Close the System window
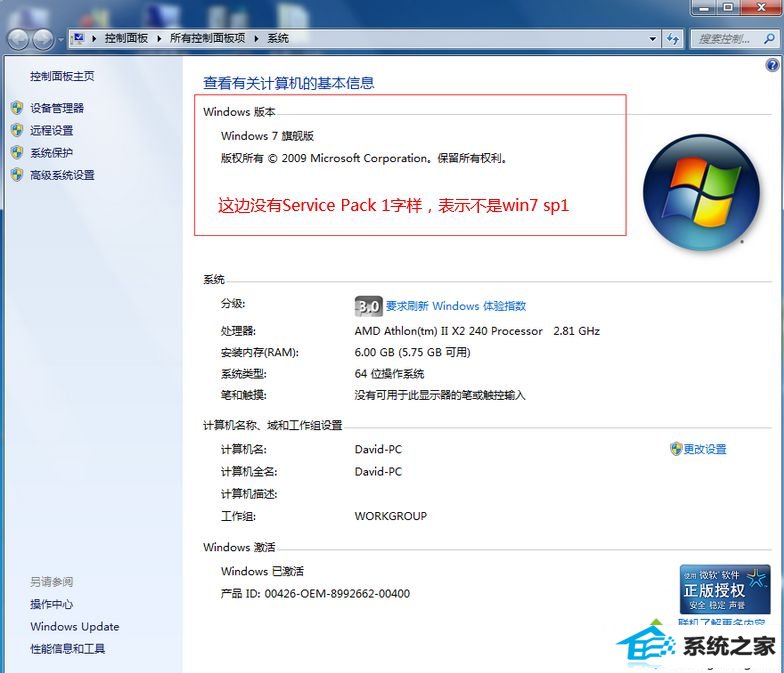The width and height of the screenshot is (784, 673). pos(760,8)
